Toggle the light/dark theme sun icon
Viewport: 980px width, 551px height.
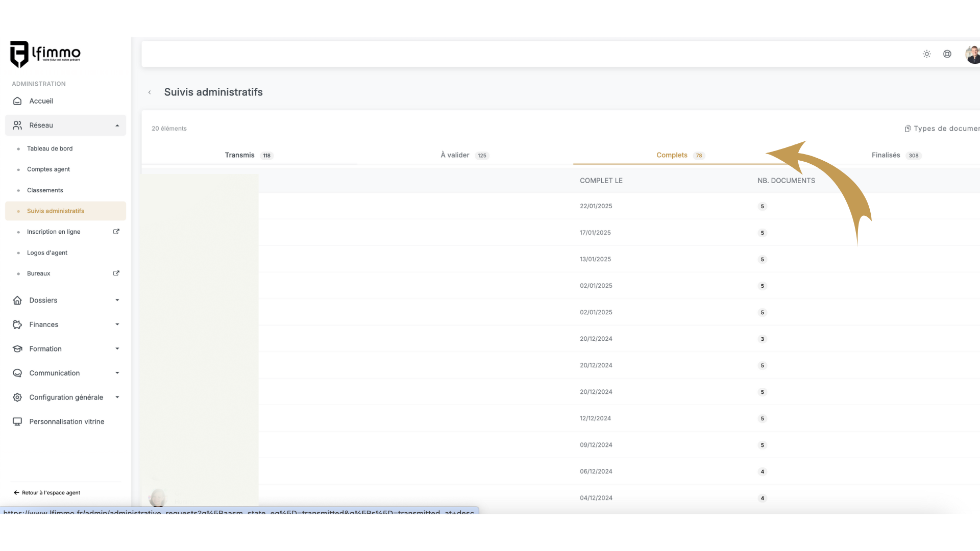[x=926, y=54]
